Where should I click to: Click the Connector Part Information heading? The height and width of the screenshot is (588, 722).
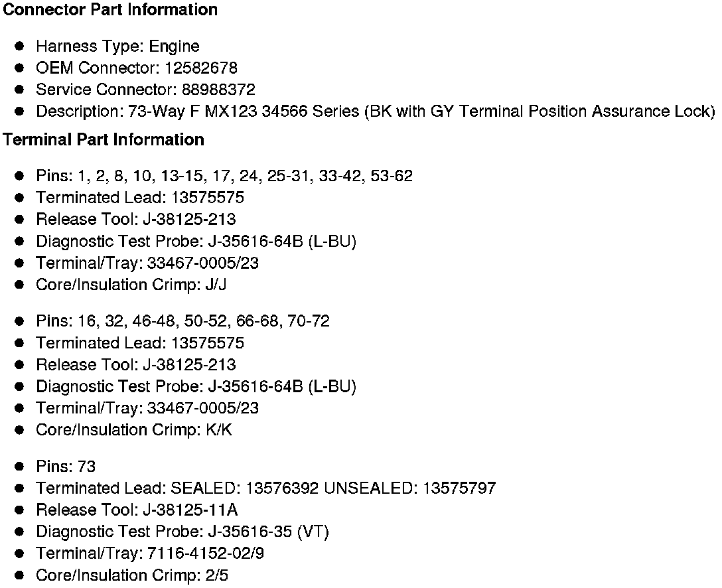tap(110, 10)
